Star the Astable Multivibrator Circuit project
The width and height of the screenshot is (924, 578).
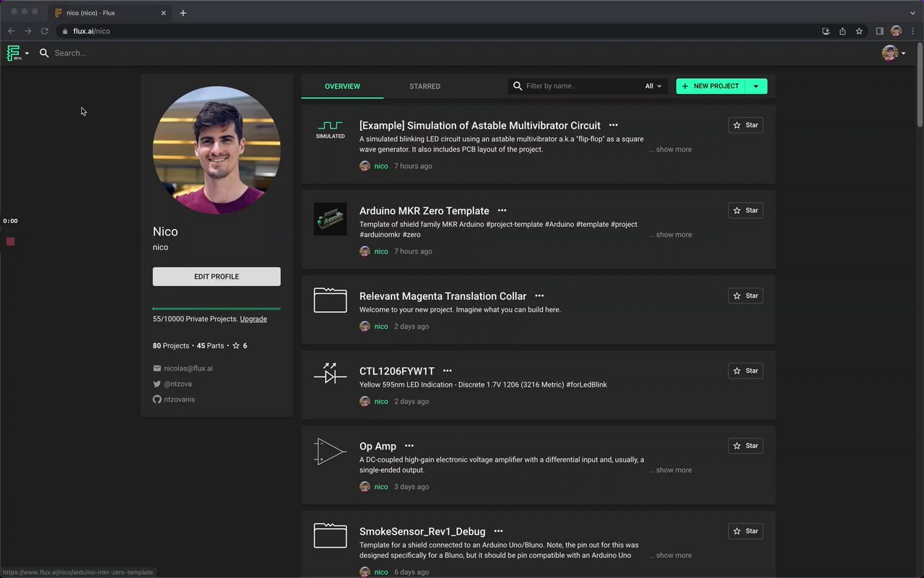tap(746, 125)
